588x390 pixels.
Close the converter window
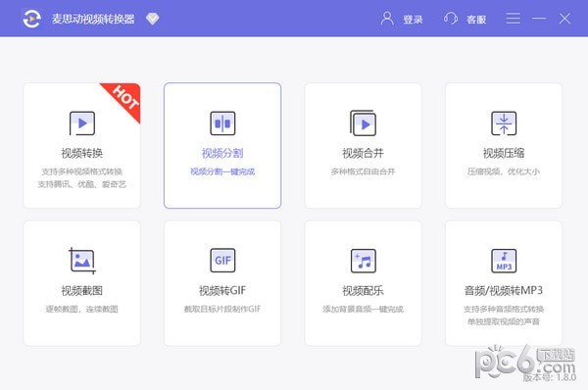tap(564, 19)
